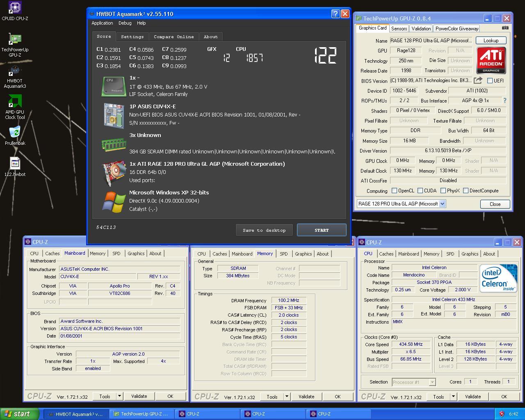Click the Intel Celeron logo in CPU-Z
The width and height of the screenshot is (525, 420).
tap(498, 278)
